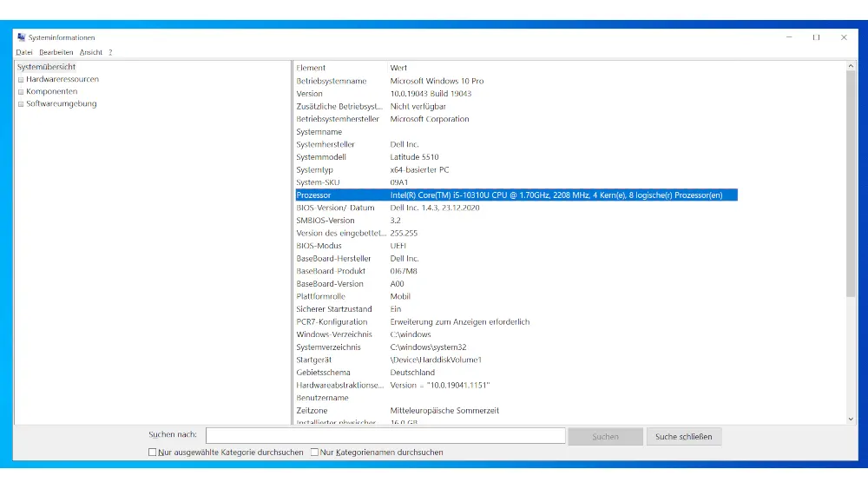Minimize the Systeminformationen window
Viewport: 868px width, 489px height.
click(x=789, y=37)
